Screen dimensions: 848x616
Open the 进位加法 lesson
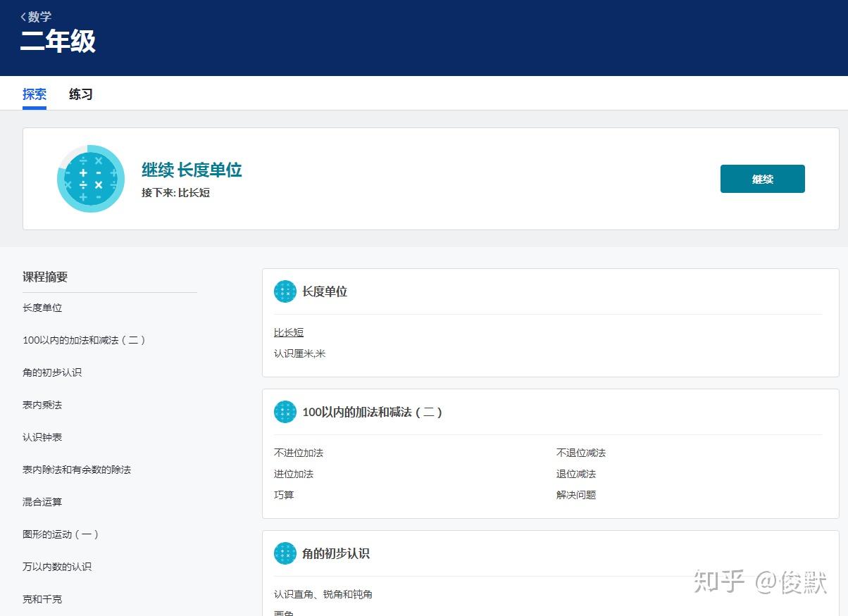(x=294, y=474)
